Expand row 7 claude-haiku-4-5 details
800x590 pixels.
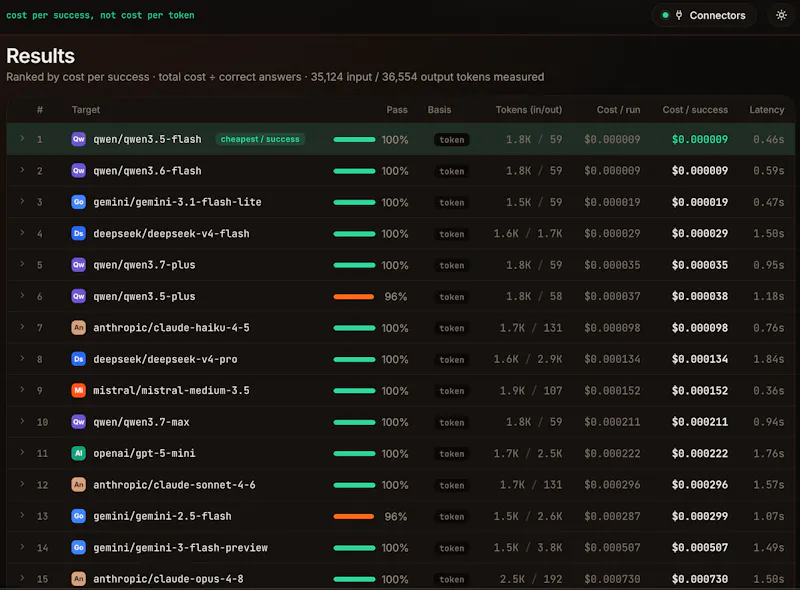(22, 327)
